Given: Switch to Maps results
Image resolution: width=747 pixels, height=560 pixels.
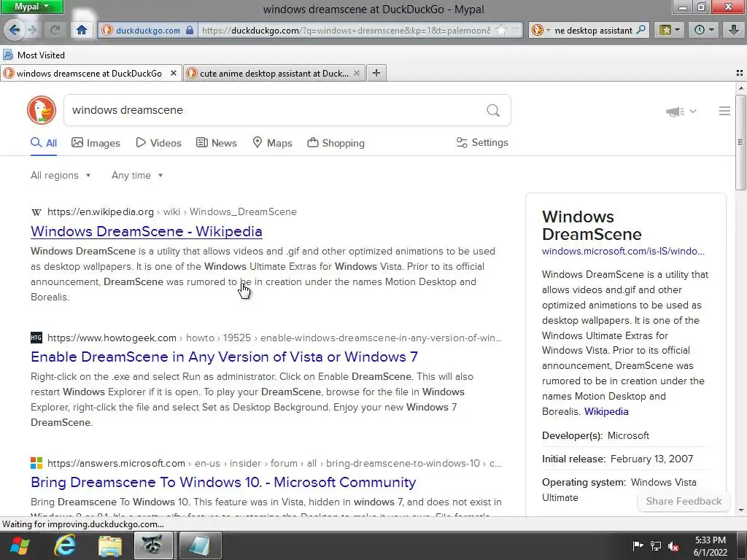Looking at the screenshot, I should coord(273,143).
